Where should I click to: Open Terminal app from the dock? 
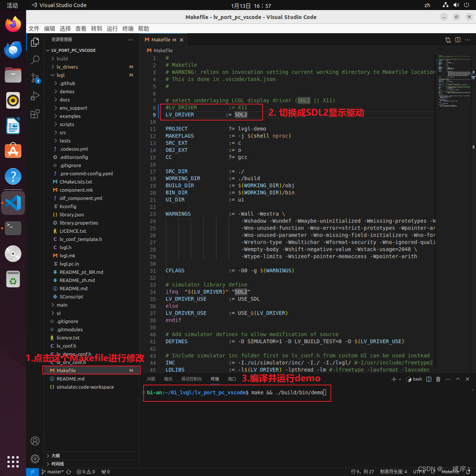pos(13,228)
